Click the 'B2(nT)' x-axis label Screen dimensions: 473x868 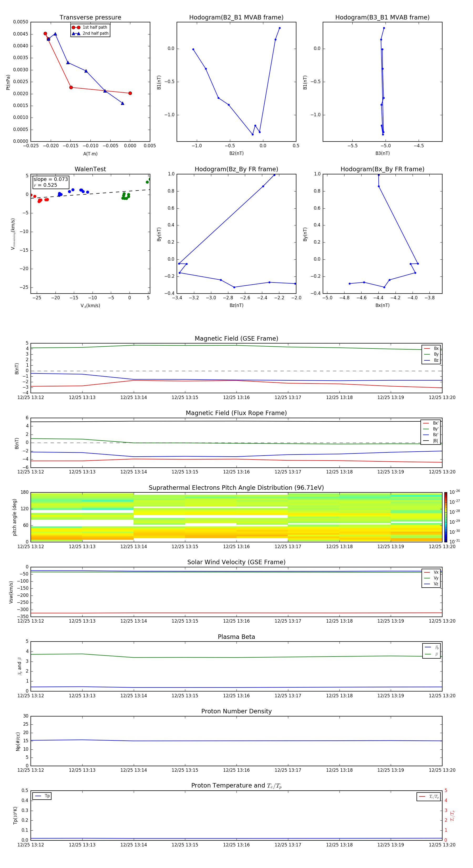236,153
